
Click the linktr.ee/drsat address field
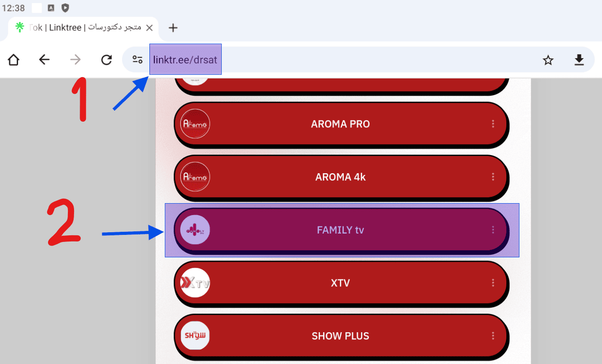pos(185,59)
